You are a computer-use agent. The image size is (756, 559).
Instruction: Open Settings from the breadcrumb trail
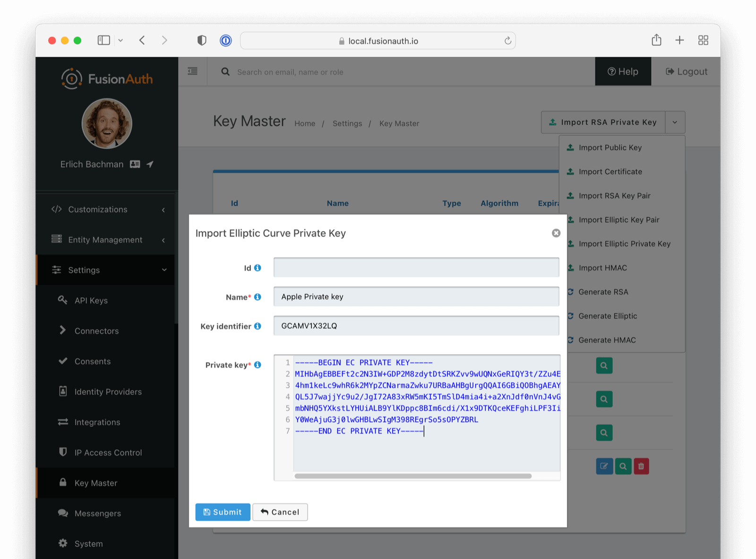tap(347, 123)
